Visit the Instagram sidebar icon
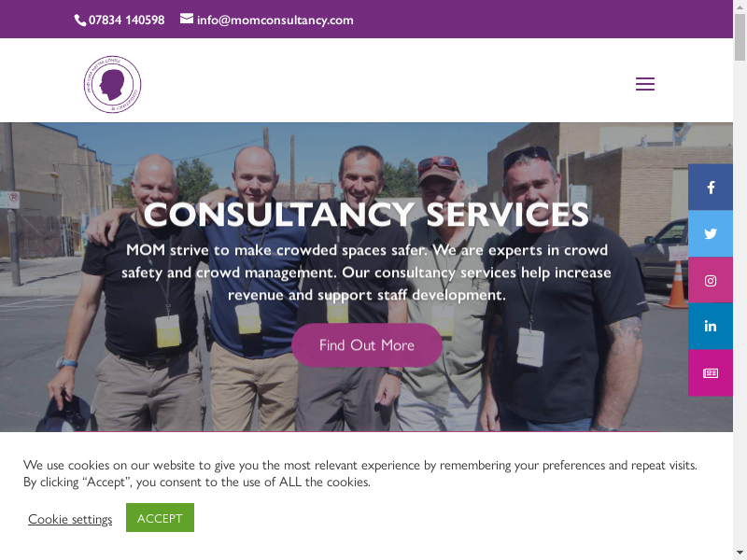 coord(711,281)
